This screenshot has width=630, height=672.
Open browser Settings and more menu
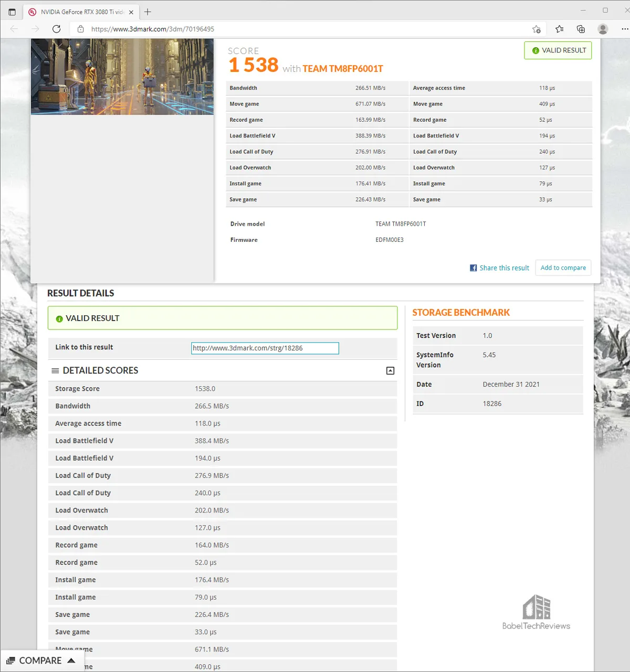click(624, 29)
